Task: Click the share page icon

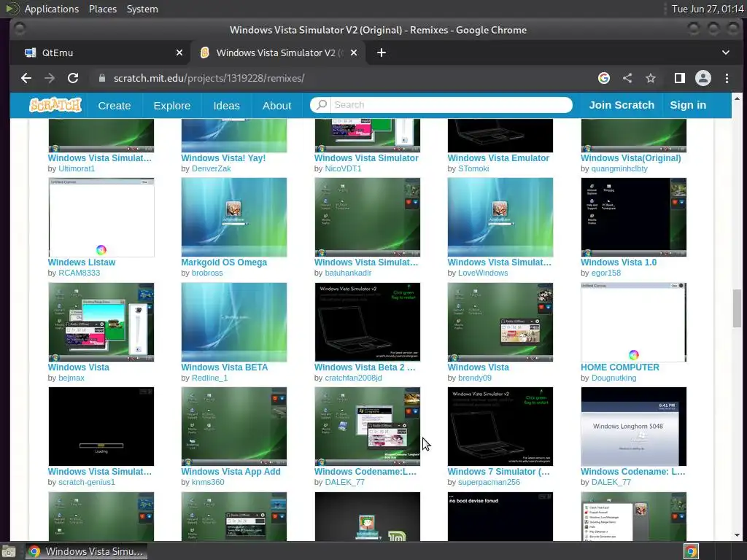Action: pyautogui.click(x=627, y=78)
